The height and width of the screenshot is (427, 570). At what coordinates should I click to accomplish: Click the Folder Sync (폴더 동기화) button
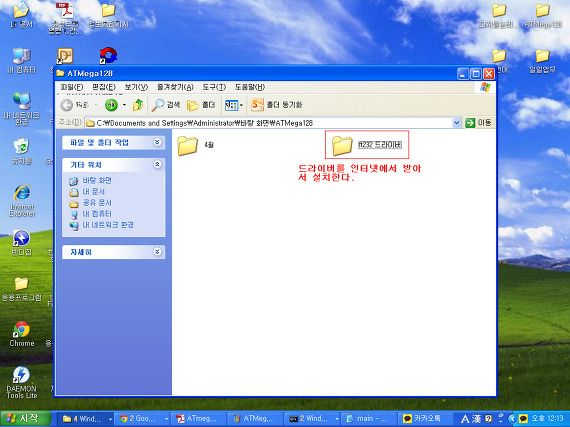[277, 105]
